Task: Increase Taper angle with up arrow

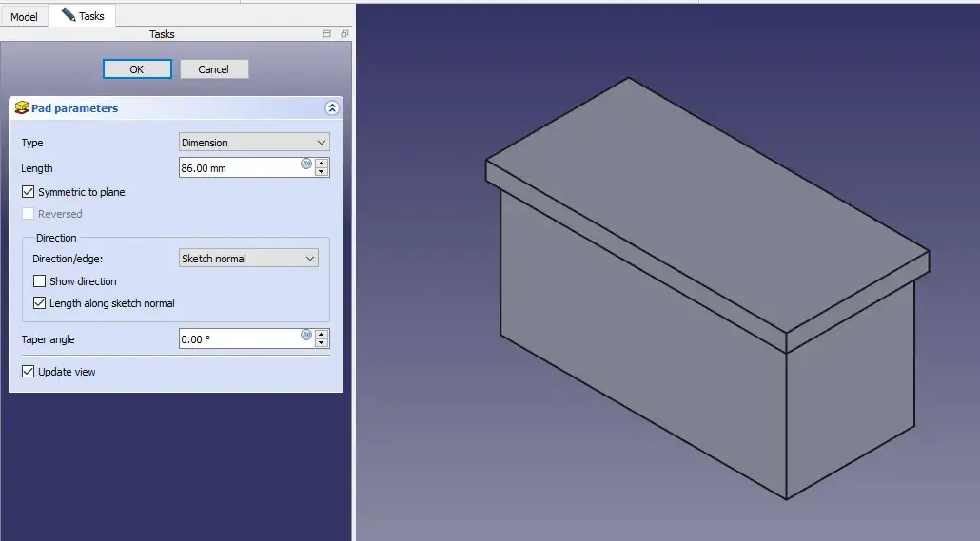Action: click(322, 335)
